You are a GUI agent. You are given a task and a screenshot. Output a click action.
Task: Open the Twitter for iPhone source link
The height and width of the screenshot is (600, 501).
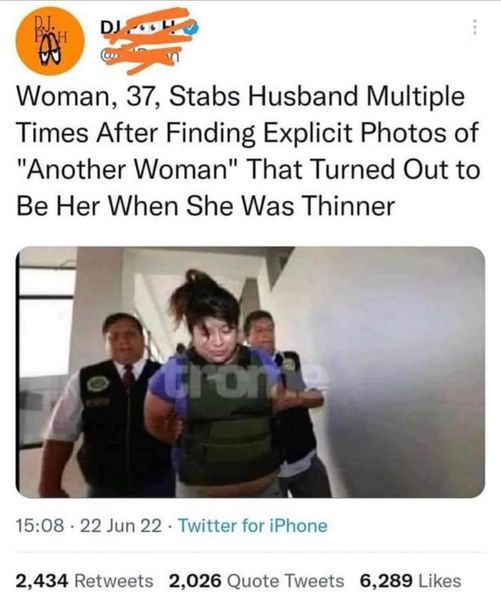(253, 526)
